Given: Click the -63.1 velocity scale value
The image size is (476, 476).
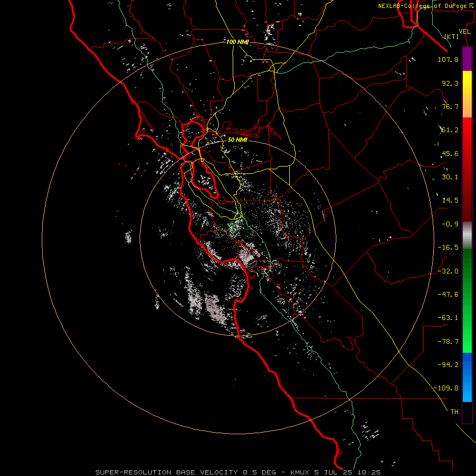Looking at the screenshot, I should tap(448, 318).
